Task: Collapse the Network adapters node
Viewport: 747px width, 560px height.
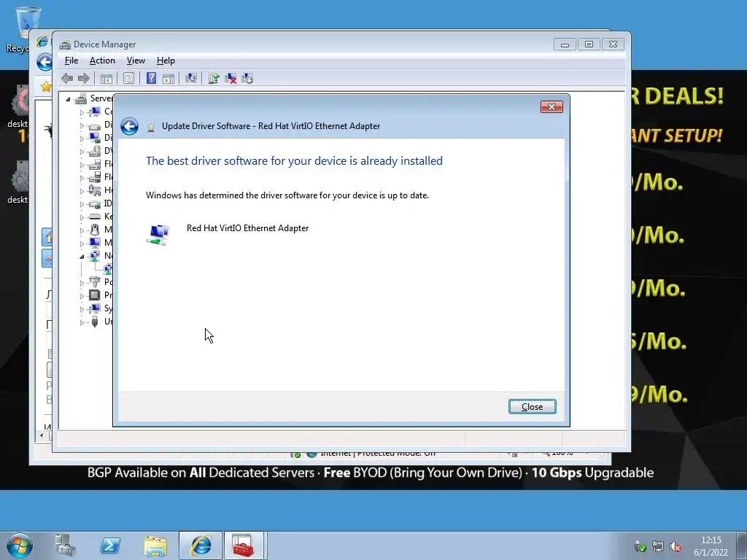Action: [x=82, y=257]
